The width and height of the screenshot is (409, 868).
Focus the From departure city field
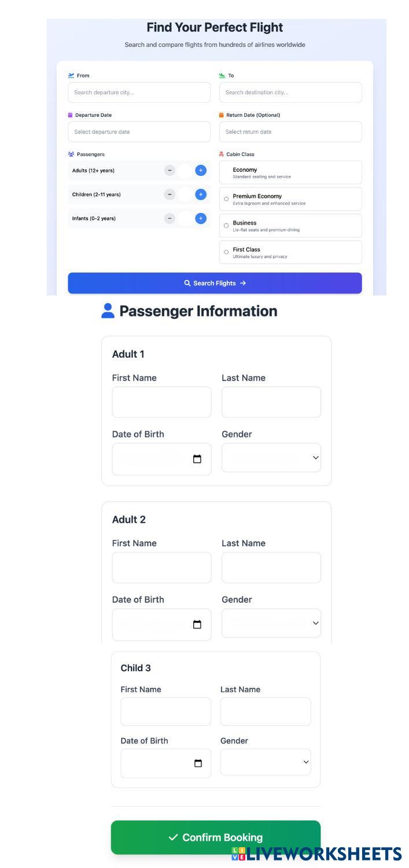coord(139,93)
